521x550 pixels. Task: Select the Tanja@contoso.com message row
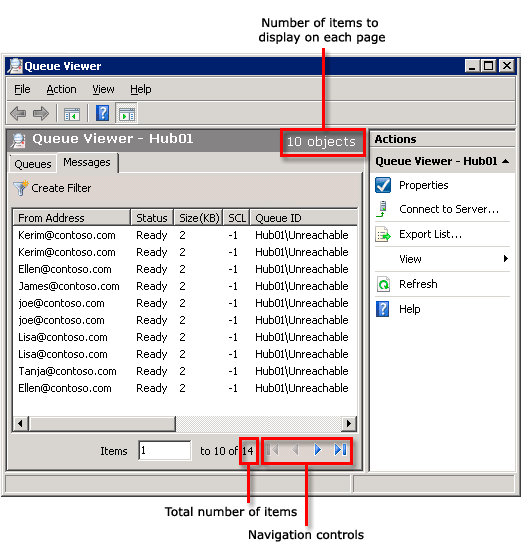[185, 371]
